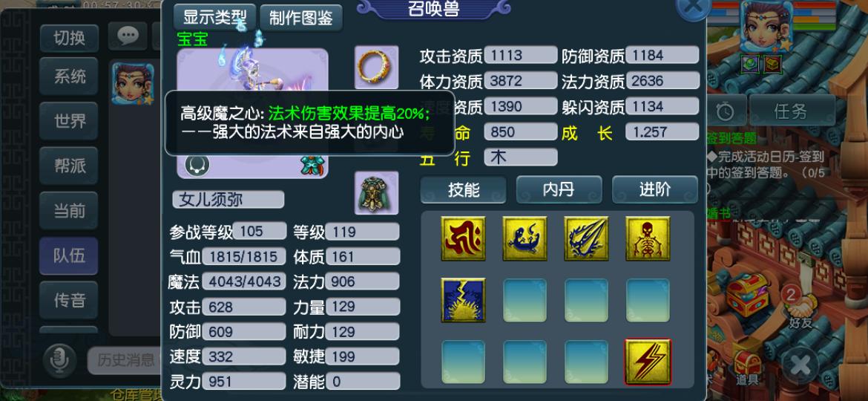Screen dimensions: 868x401
Task: Select the 队伍 chat channel
Action: [69, 255]
